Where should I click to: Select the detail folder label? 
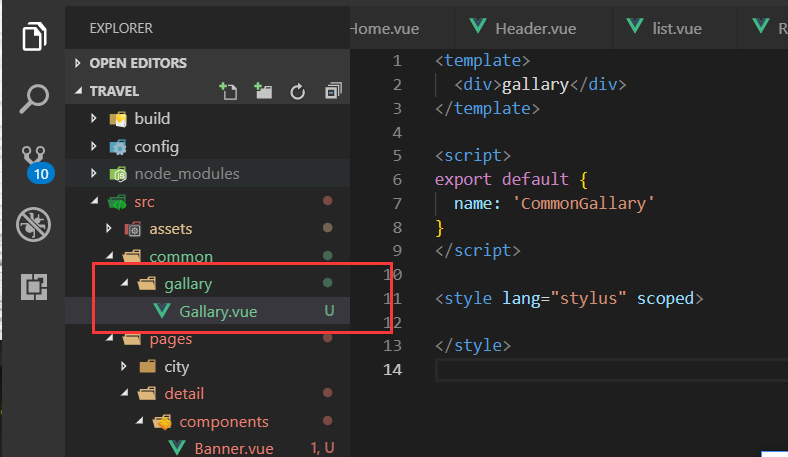184,393
